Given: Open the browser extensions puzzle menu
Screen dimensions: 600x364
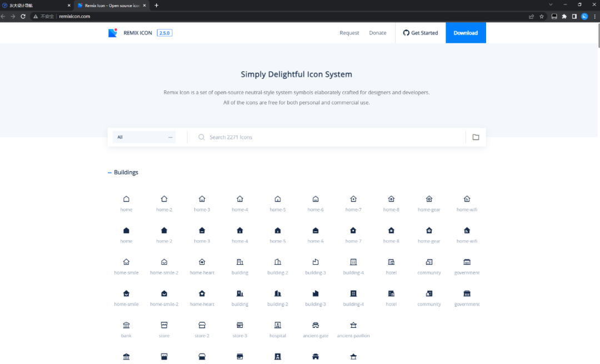Looking at the screenshot, I should tap(564, 17).
